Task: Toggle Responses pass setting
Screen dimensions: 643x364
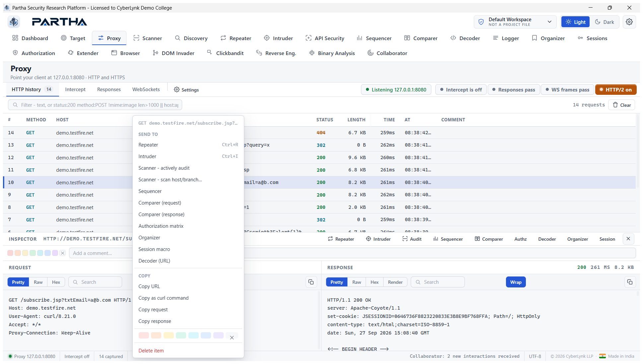Action: [514, 90]
